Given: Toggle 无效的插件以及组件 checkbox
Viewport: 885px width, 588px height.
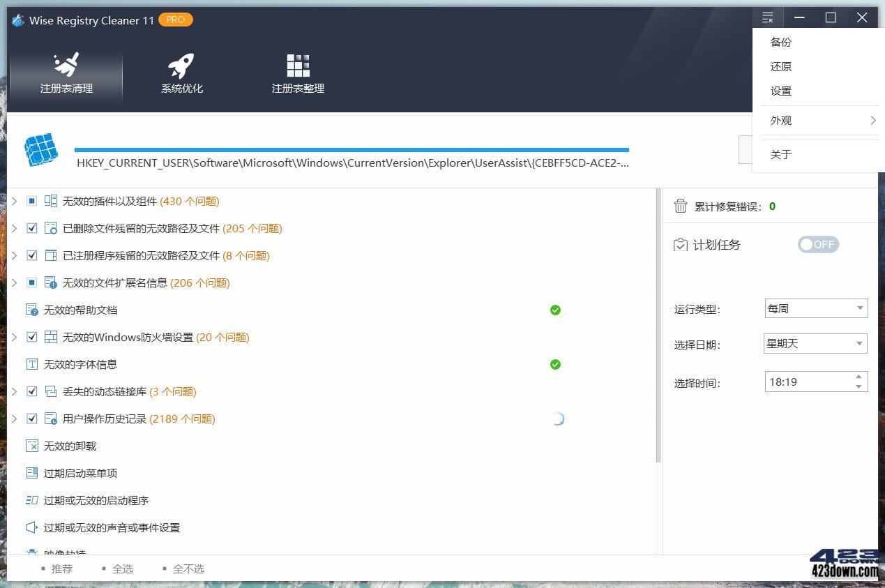Looking at the screenshot, I should [31, 201].
